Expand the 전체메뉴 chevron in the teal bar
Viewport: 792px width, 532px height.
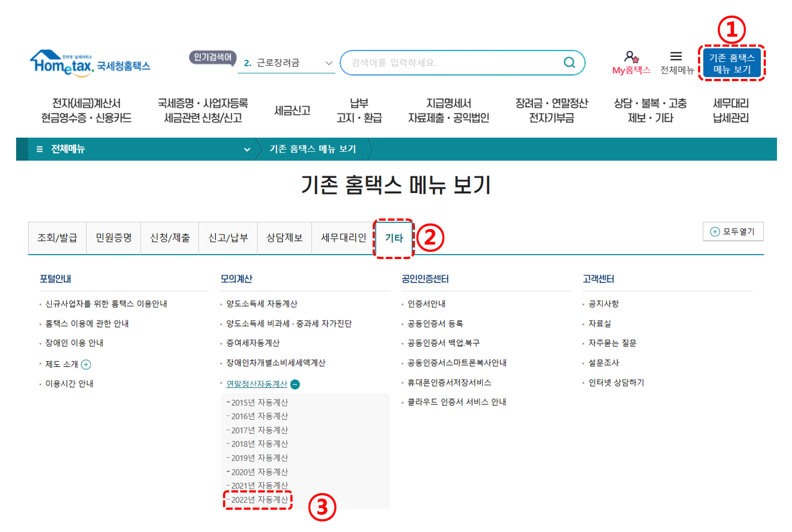point(246,149)
